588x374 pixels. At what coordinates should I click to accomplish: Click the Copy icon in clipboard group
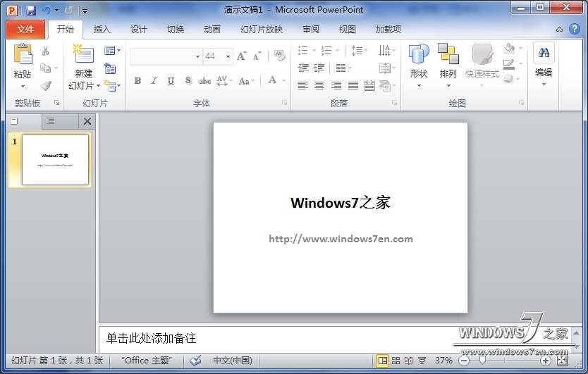(x=45, y=68)
